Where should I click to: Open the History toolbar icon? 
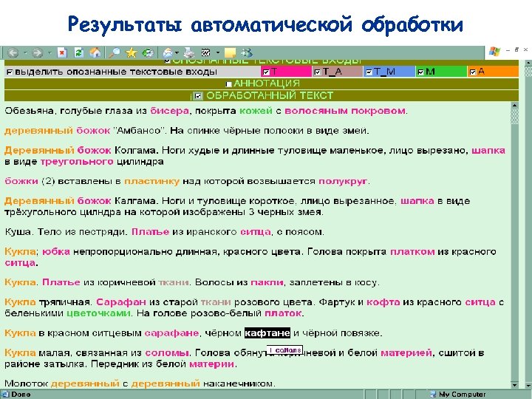(x=148, y=53)
